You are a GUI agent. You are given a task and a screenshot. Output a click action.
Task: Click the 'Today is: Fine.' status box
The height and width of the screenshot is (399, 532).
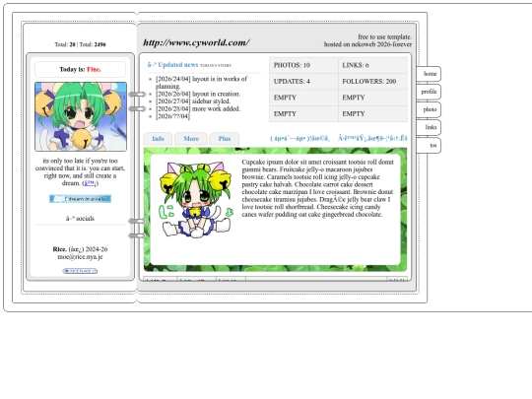tap(80, 70)
